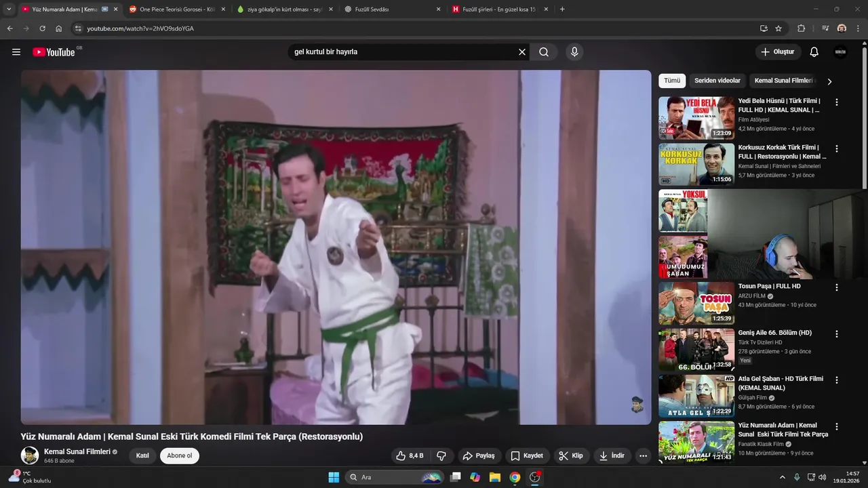
Task: Open options for Geniş Aile video
Action: 837,334
